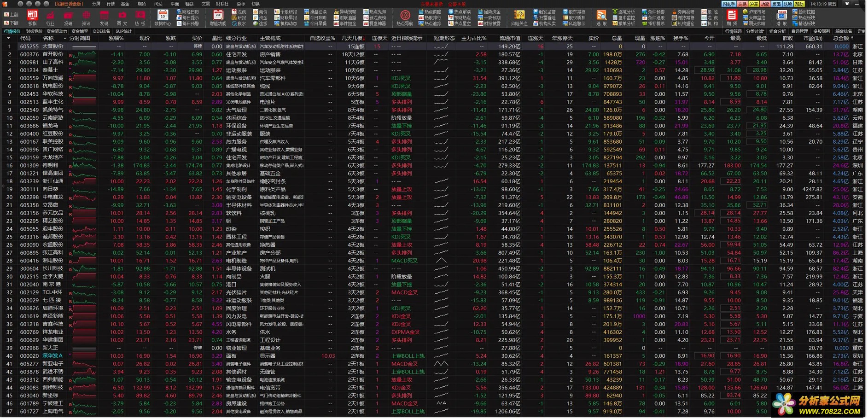Sort by the 几天几板 column header
The height and width of the screenshot is (419, 868).
click(x=352, y=38)
